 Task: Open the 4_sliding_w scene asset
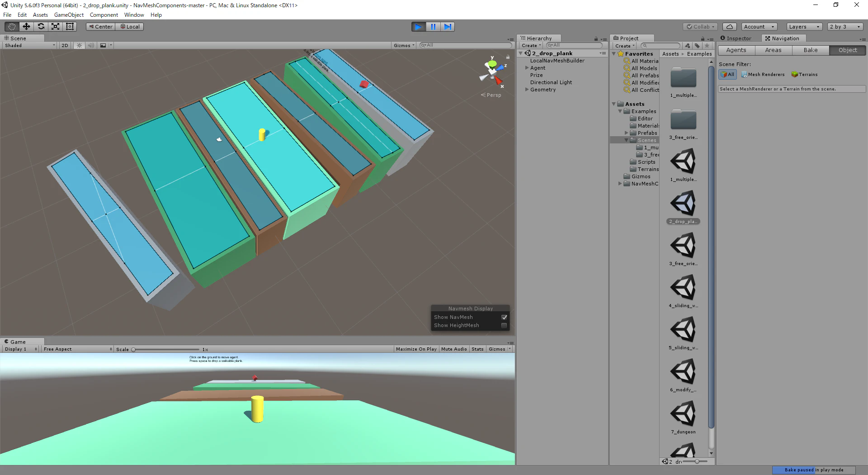pyautogui.click(x=684, y=291)
